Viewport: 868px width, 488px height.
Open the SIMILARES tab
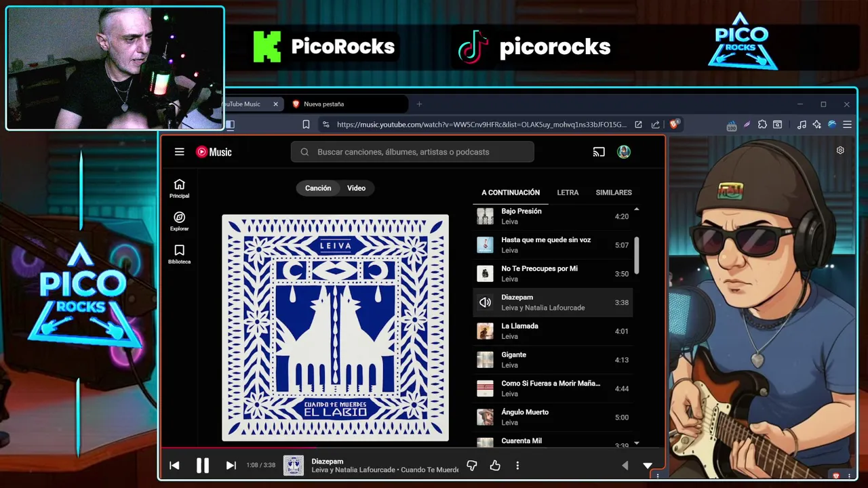[x=614, y=192]
